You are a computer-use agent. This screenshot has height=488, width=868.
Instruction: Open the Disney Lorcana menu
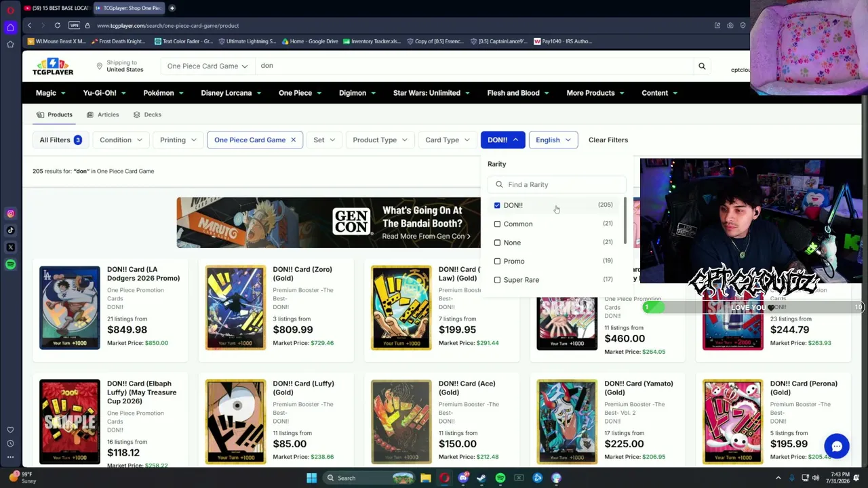231,93
